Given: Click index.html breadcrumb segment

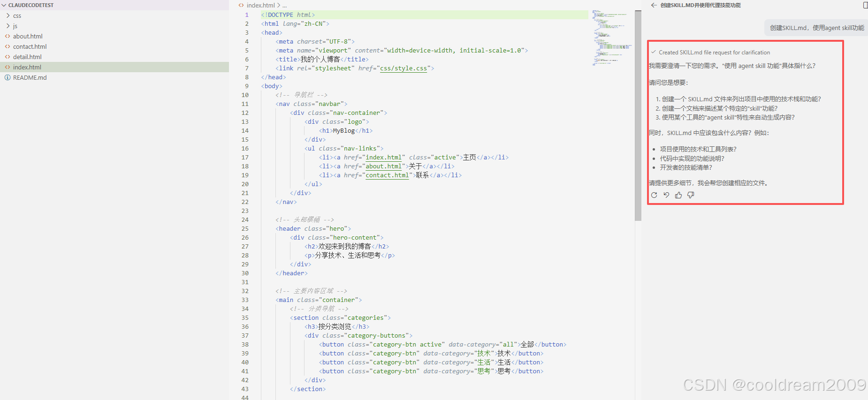Looking at the screenshot, I should point(260,5).
